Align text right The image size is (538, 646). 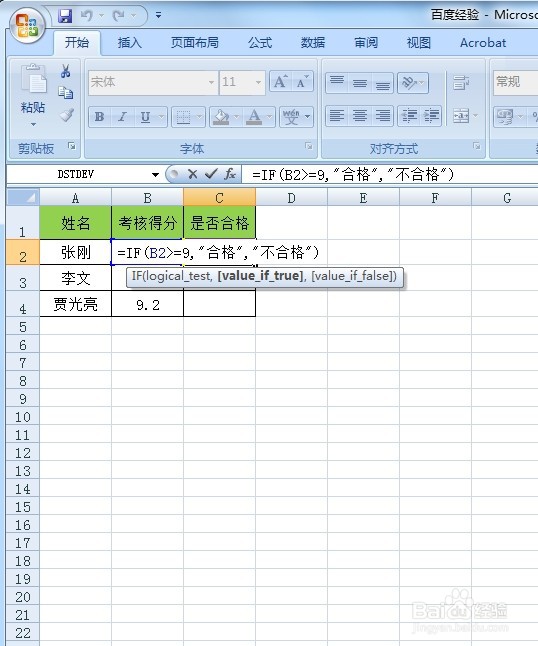(383, 116)
